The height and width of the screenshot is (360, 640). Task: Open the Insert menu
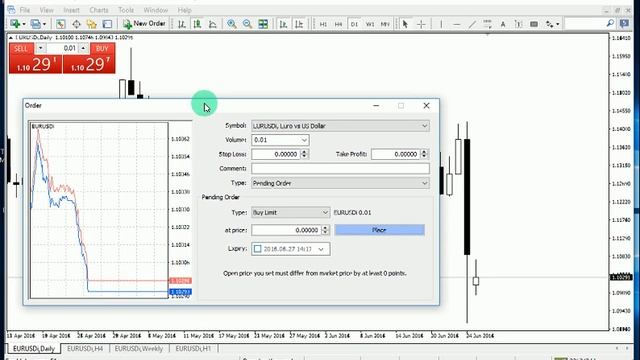(71, 10)
